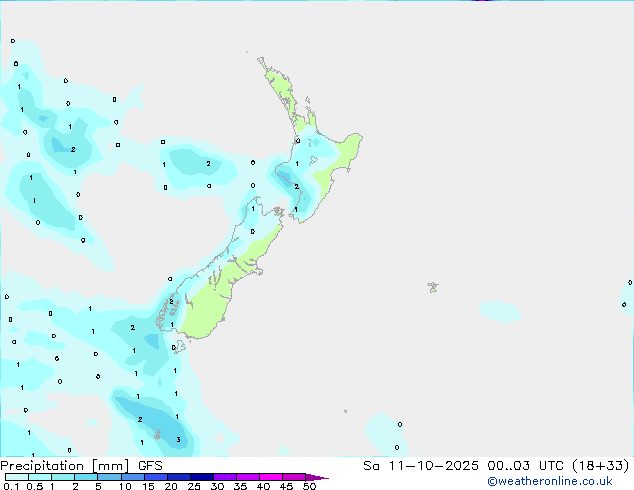This screenshot has width=634, height=490.
Task: Click the 30–35 mm violet legend box
Action: (225, 477)
